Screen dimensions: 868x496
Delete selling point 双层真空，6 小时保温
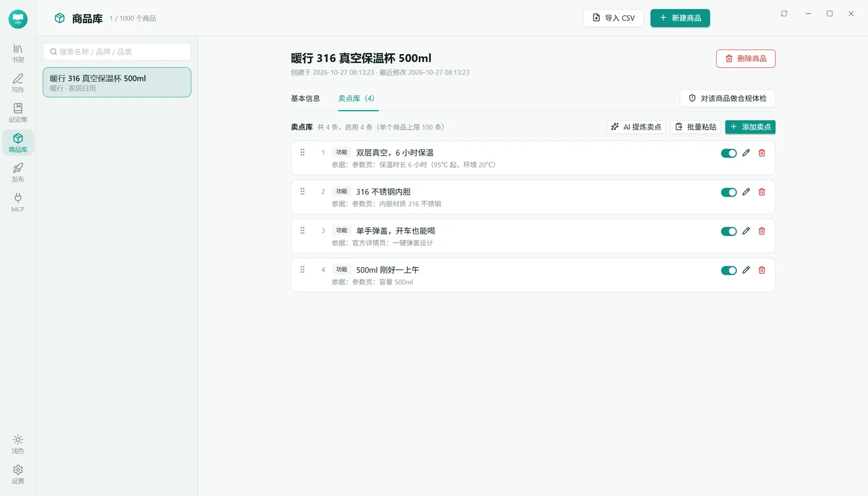click(x=762, y=153)
